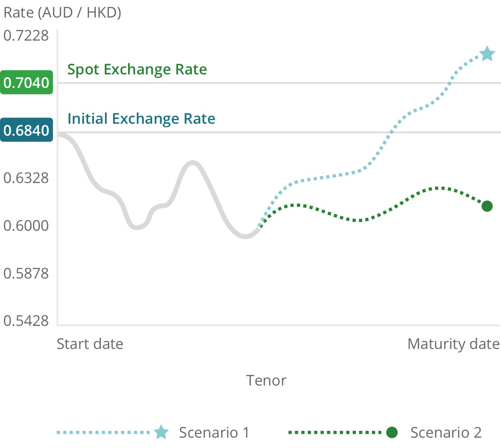Select the Scenario 1 legend text
The height and width of the screenshot is (448, 501).
(x=214, y=432)
